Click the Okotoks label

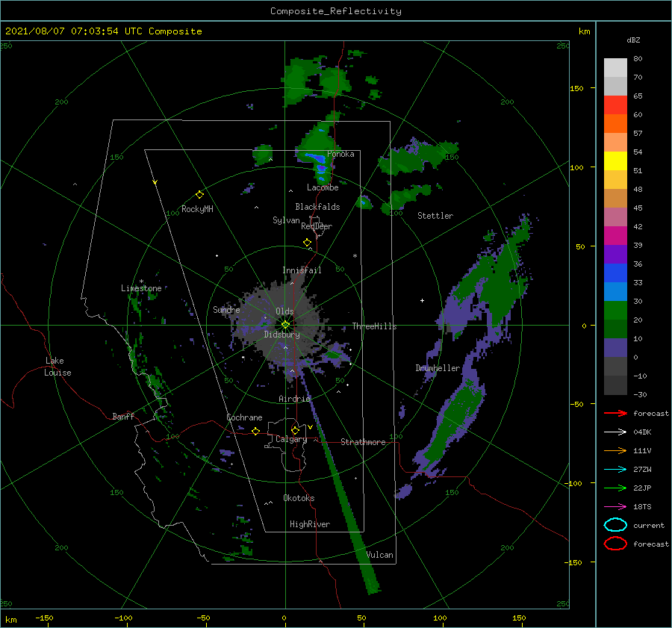(x=299, y=498)
